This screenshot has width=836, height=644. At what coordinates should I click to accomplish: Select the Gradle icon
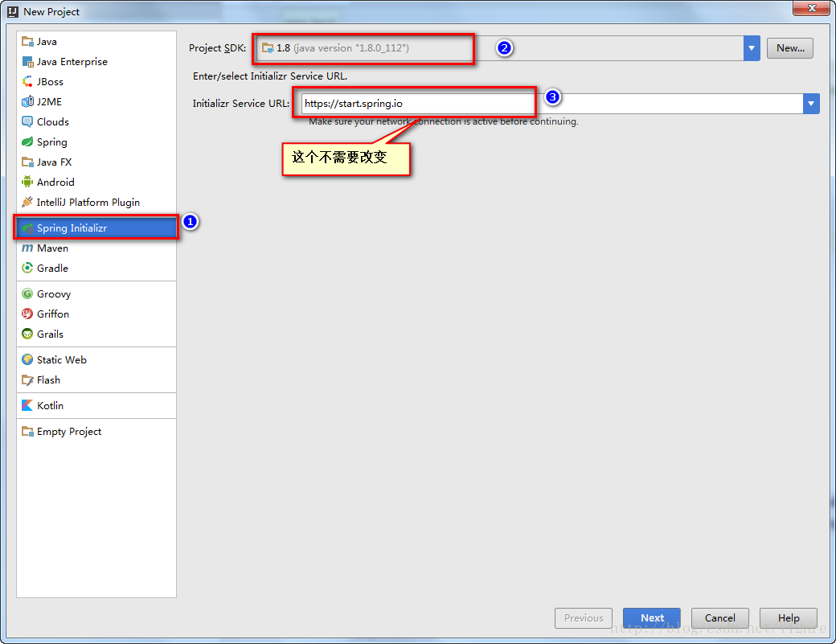[27, 269]
